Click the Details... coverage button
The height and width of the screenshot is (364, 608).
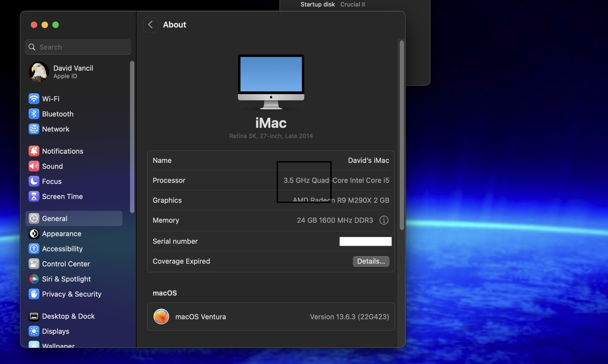pyautogui.click(x=371, y=261)
